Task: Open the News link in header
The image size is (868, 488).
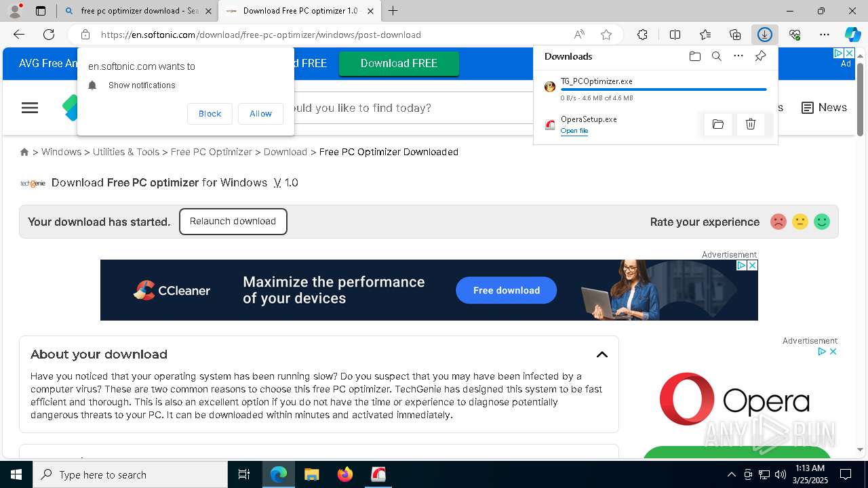Action: coord(824,108)
